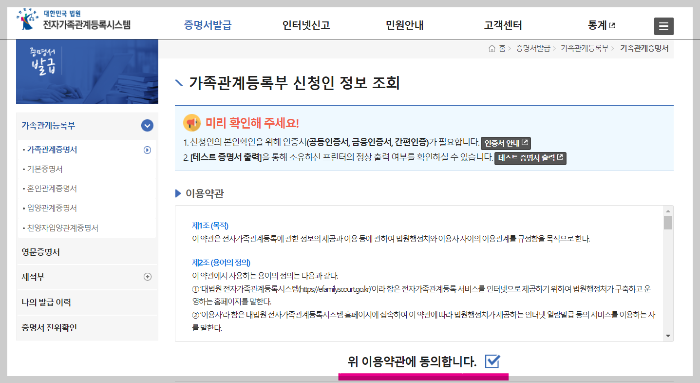Click the terms scrollbar thumb
This screenshot has height=383, width=700.
click(668, 222)
